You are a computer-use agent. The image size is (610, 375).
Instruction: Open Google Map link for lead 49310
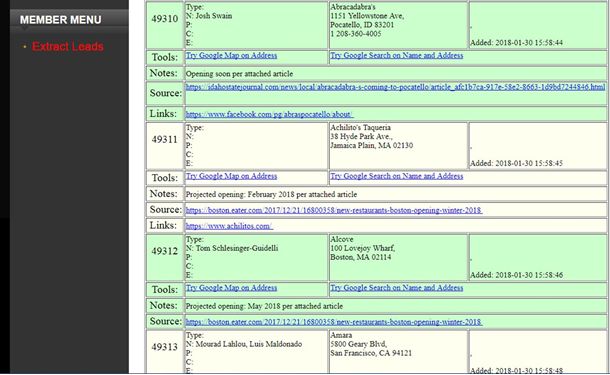[x=231, y=55]
